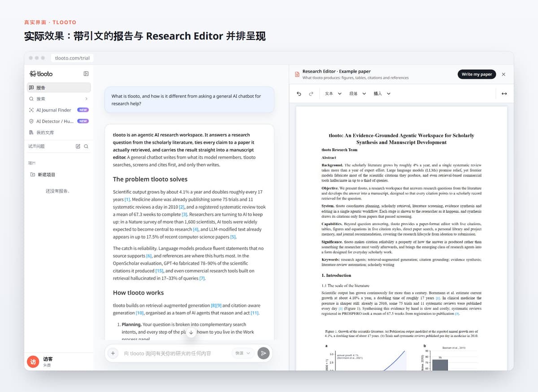Viewport: 538px width, 392px height.
Task: Open the 段落 paragraph dropdown
Action: [358, 94]
